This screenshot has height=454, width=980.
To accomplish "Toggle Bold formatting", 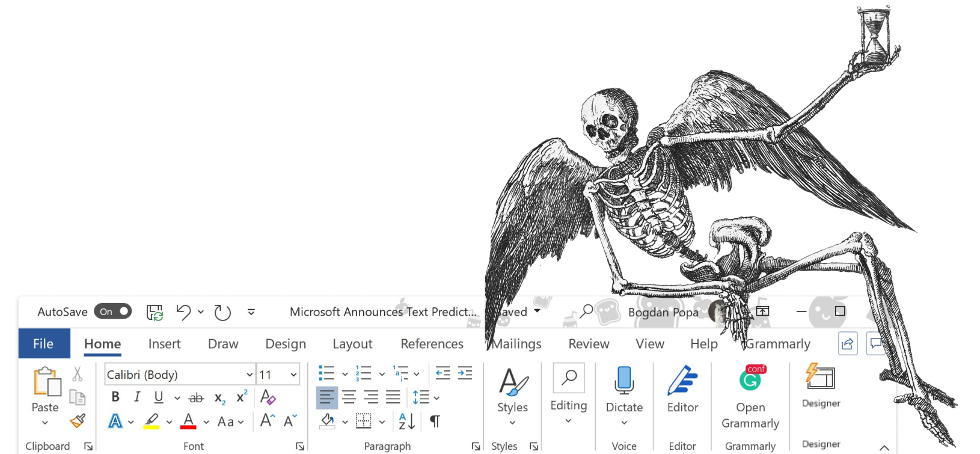I will (115, 397).
